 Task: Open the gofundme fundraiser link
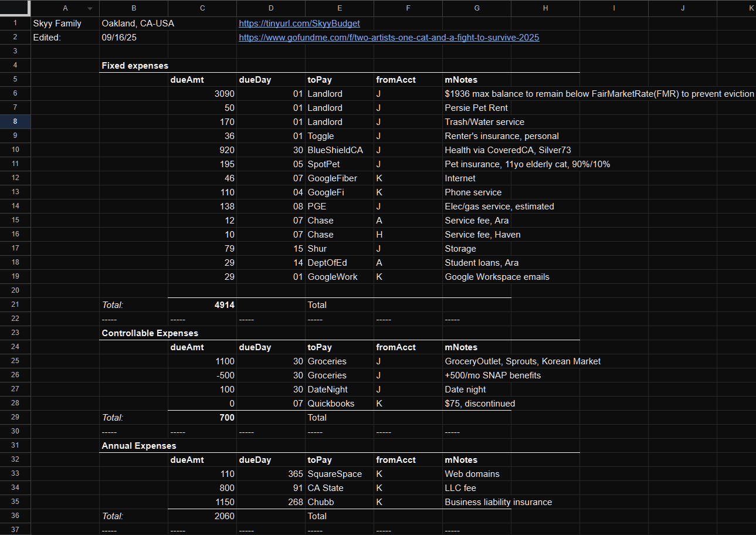pos(388,38)
